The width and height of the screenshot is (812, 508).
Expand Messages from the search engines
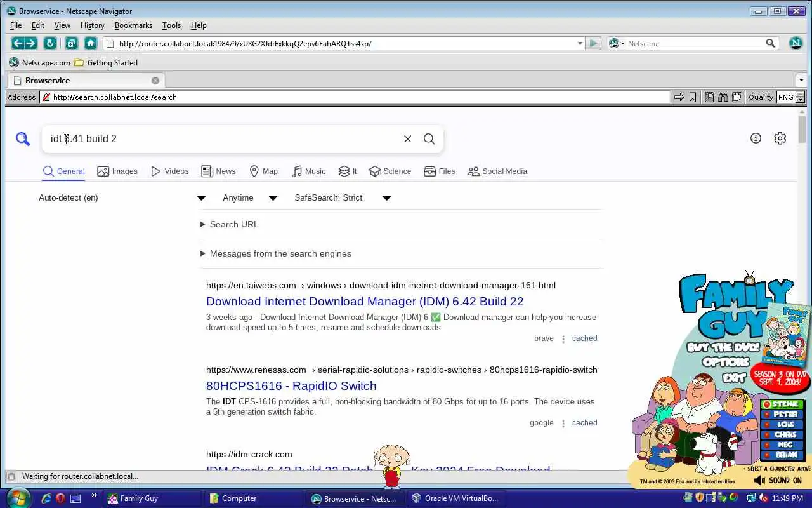(275, 253)
